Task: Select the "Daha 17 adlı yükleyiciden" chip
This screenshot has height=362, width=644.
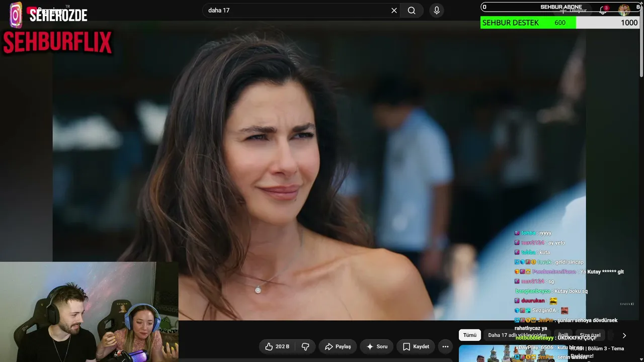Action: tap(517, 335)
